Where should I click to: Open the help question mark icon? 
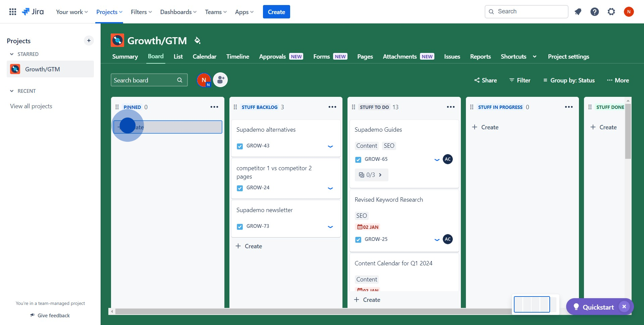594,12
